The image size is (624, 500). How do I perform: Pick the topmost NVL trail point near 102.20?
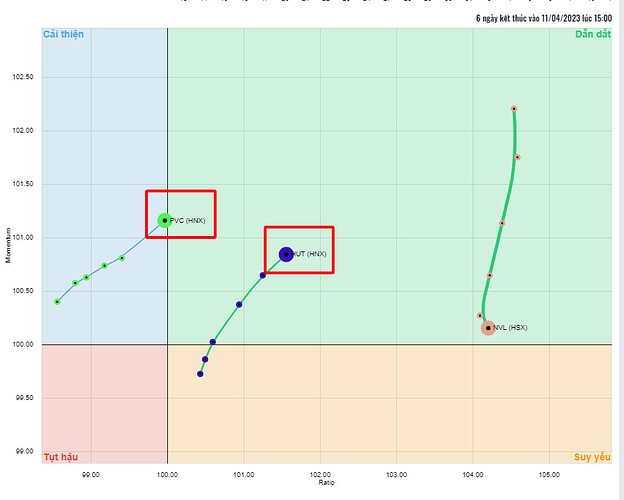point(514,109)
